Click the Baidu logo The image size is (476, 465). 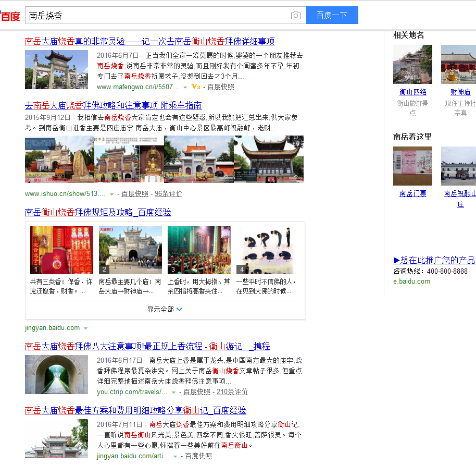[10, 16]
